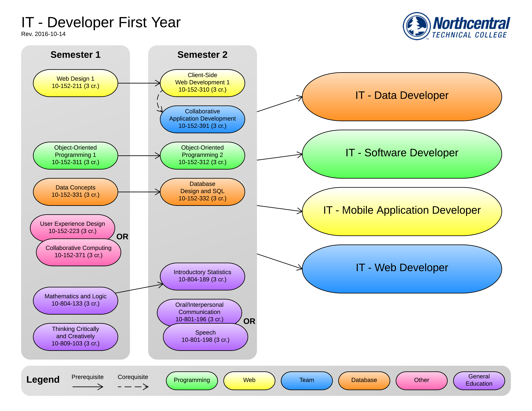The width and height of the screenshot is (532, 411).
Task: Click the Northcentral Technical College logo
Action: (x=456, y=26)
